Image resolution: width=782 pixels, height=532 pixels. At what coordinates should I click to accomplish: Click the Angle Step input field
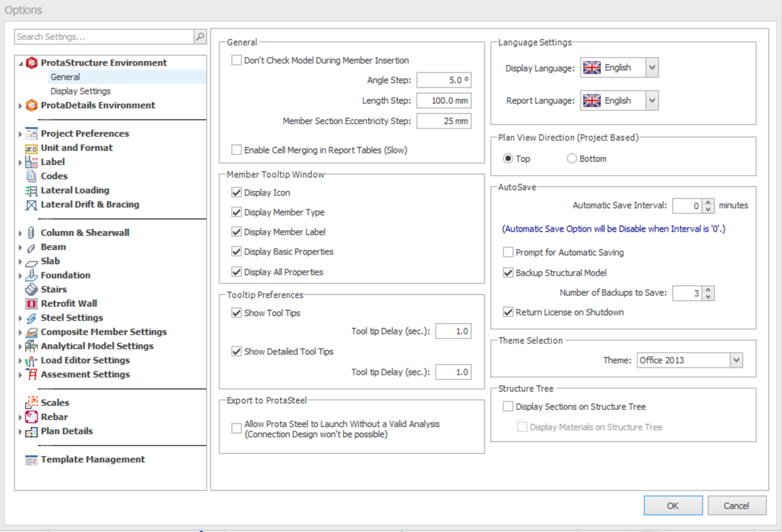pyautogui.click(x=443, y=81)
